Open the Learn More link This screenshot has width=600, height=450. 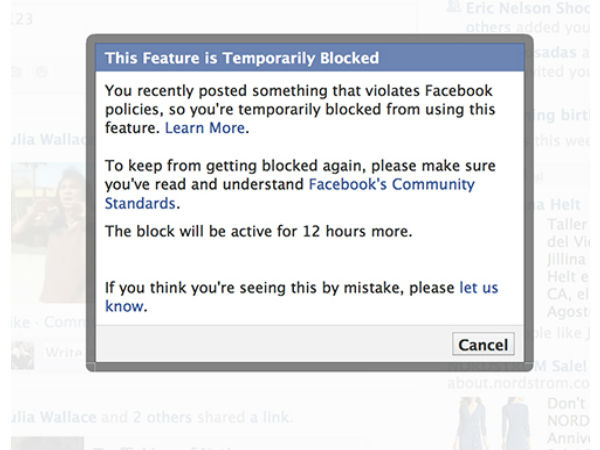205,129
